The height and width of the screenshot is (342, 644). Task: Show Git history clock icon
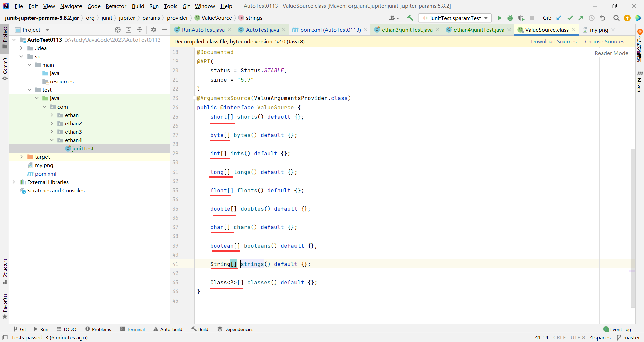click(x=592, y=18)
